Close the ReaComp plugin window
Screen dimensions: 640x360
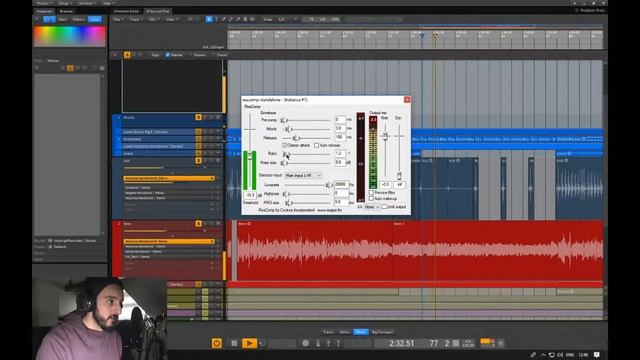[x=407, y=100]
